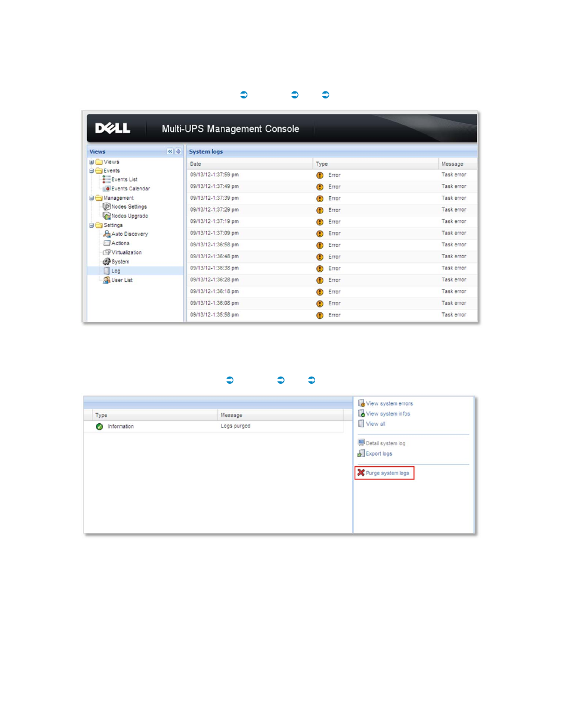562x728 pixels.
Task: Open the System gear icon in tree
Action: tap(107, 262)
